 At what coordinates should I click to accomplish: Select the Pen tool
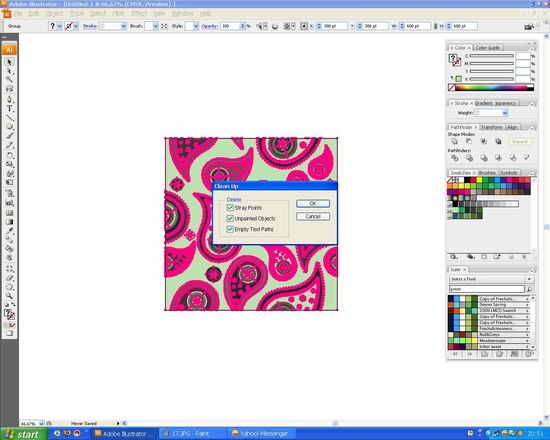(9, 100)
